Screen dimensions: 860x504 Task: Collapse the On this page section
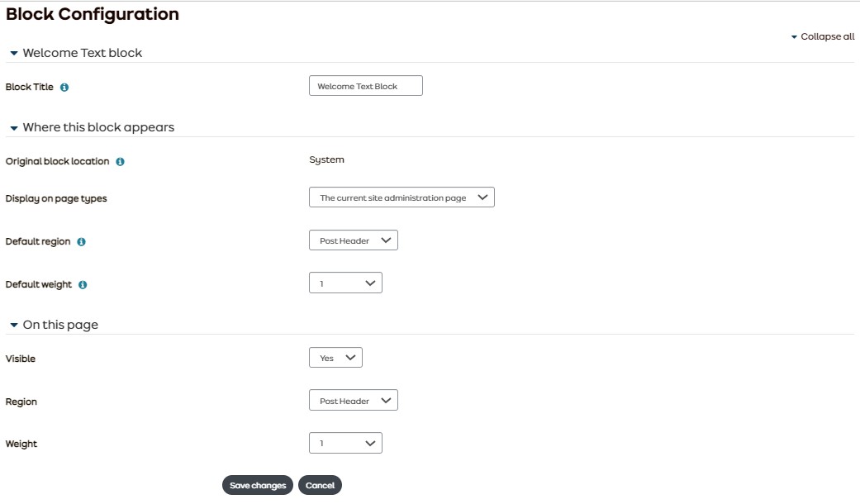click(x=14, y=326)
